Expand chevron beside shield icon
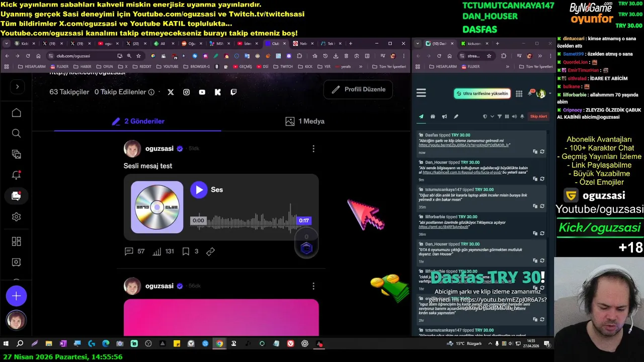Image resolution: width=644 pixels, height=362 pixels. 491,117
